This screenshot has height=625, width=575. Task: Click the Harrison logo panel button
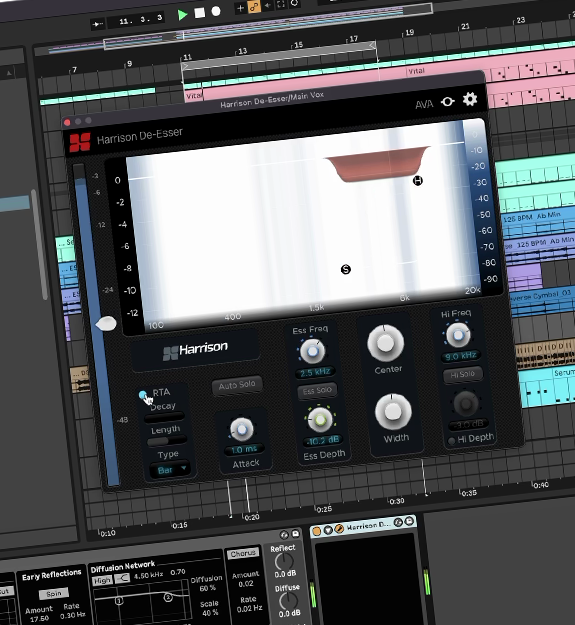(195, 350)
